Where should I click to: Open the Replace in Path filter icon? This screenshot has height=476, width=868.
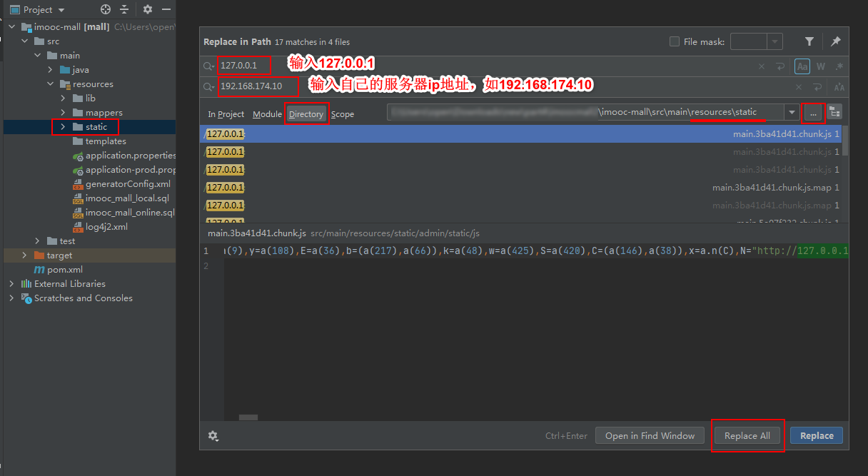(809, 41)
